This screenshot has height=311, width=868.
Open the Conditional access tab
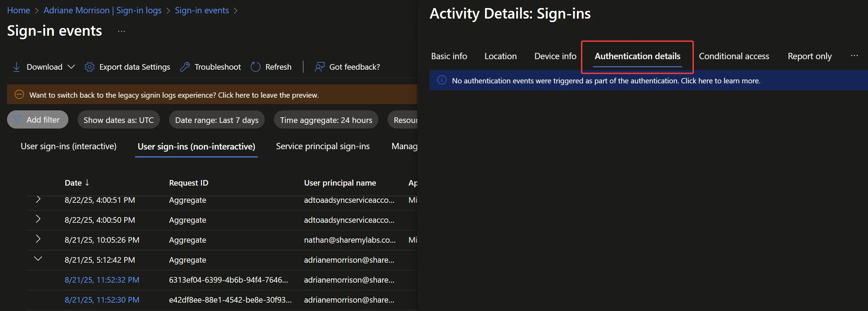[734, 56]
